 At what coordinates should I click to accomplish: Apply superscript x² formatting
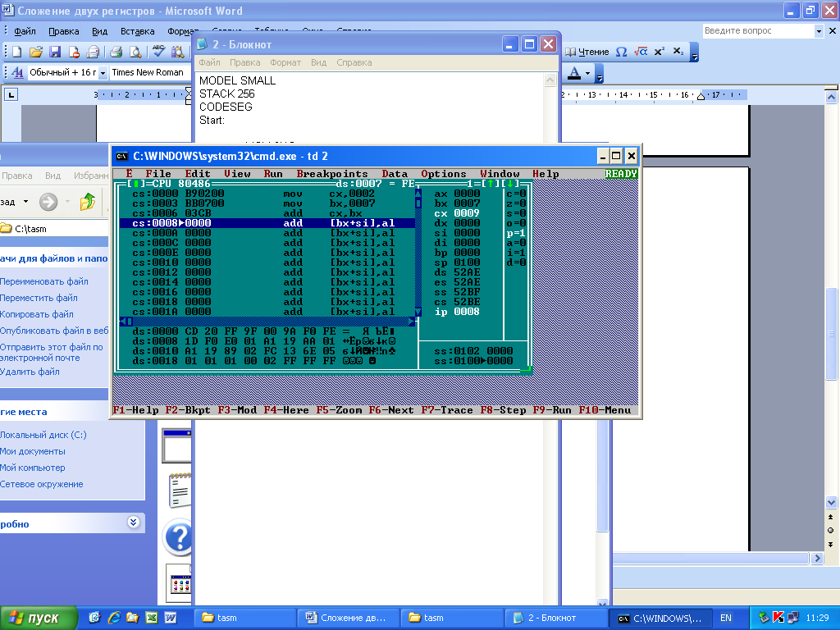click(660, 52)
